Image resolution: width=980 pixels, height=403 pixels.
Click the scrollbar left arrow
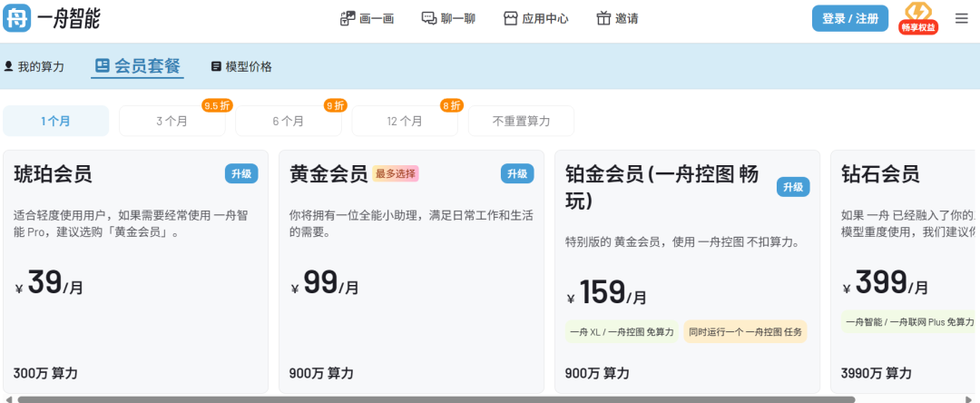pyautogui.click(x=8, y=399)
